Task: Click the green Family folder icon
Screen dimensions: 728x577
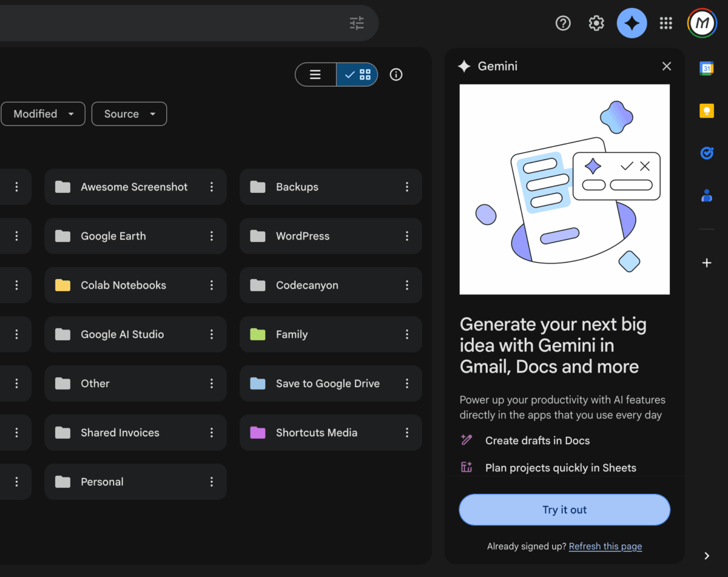Action: tap(258, 334)
